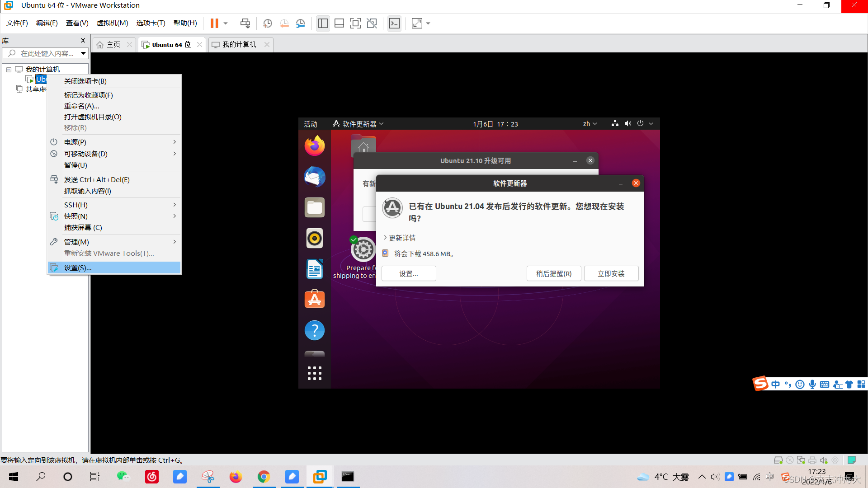This screenshot has width=868, height=488.
Task: Click Send Ctrl+Alt+Del toolbar icon
Action: 245,23
